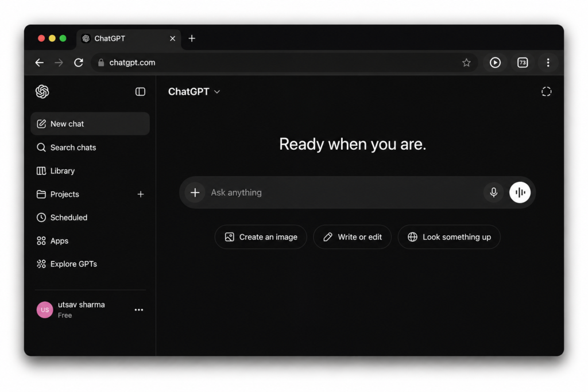The height and width of the screenshot is (392, 588).
Task: Click the 'Free' plan label
Action: pyautogui.click(x=65, y=315)
